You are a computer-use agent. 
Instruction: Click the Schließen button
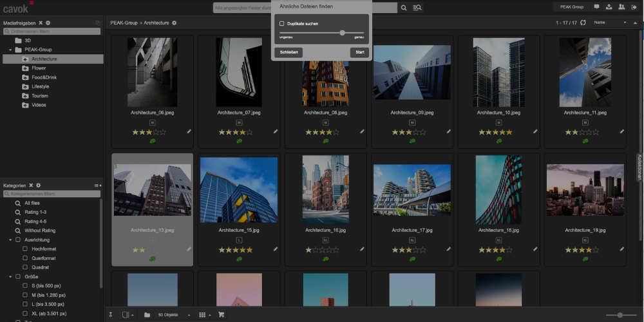click(x=289, y=52)
